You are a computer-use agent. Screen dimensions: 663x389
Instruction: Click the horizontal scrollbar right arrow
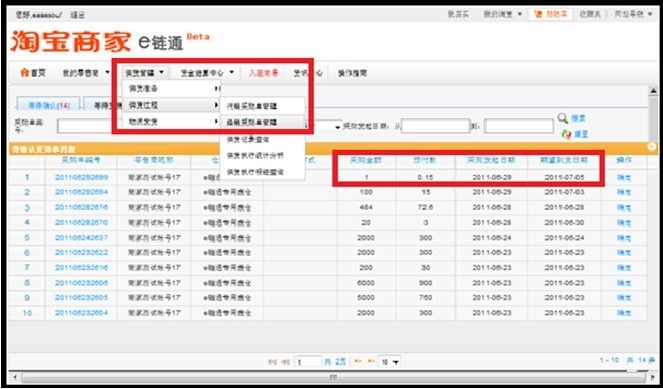coord(652,376)
